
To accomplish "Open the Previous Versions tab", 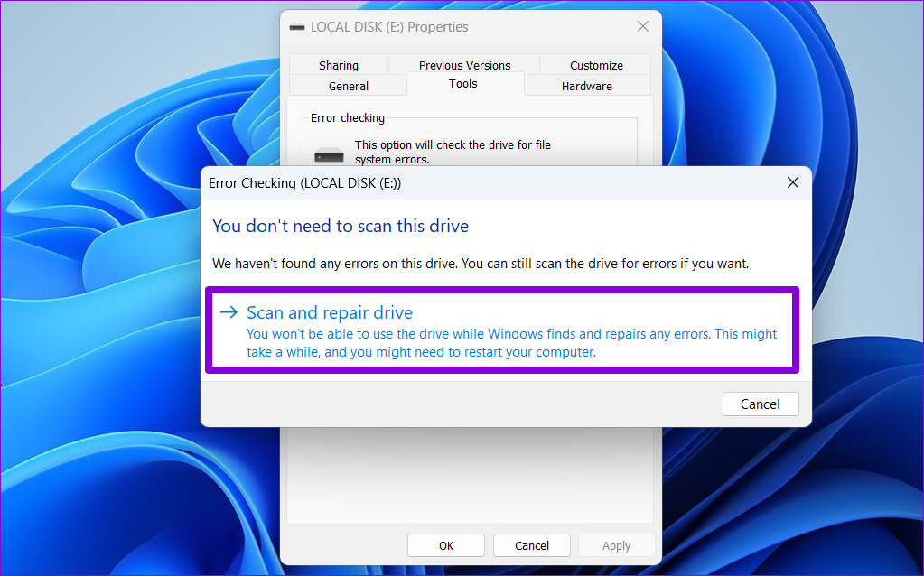I will [464, 65].
